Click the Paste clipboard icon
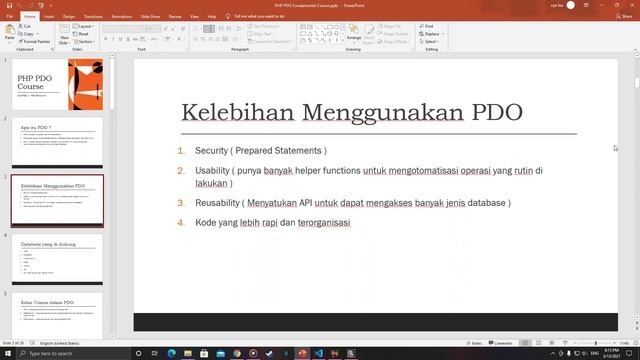640x360 pixels. tap(9, 30)
